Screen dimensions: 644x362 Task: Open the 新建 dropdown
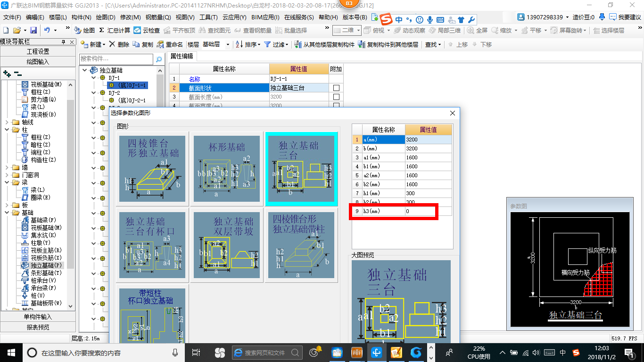[92, 44]
